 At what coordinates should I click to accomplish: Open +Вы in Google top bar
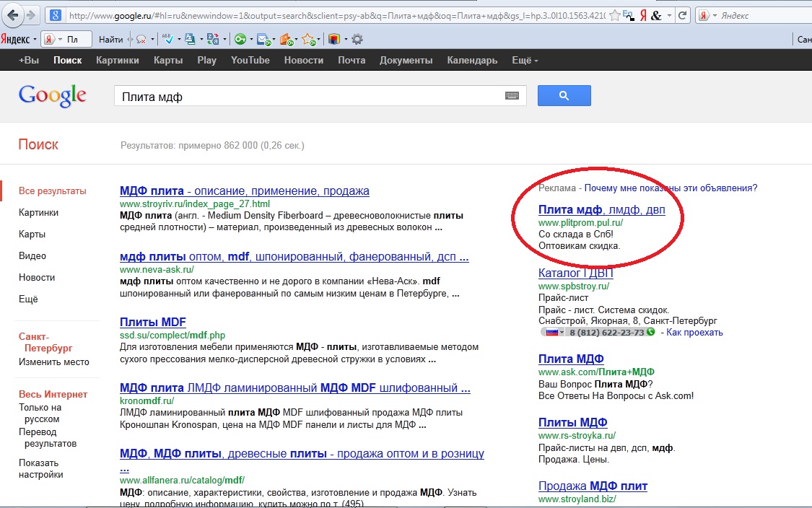[28, 60]
